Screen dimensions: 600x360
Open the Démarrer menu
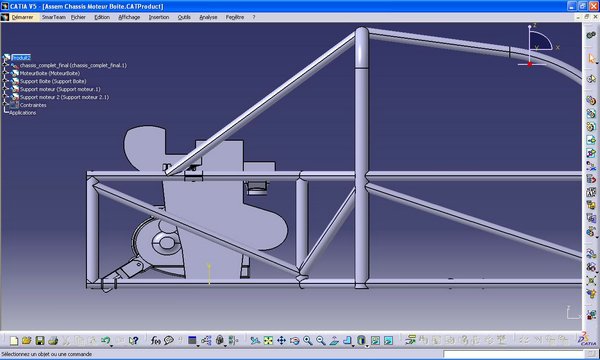point(22,17)
